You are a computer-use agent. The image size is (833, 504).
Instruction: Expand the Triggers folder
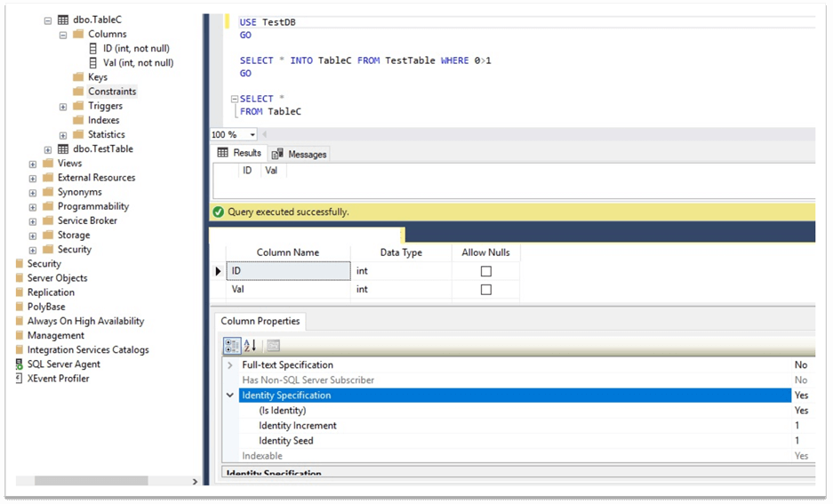coord(63,107)
